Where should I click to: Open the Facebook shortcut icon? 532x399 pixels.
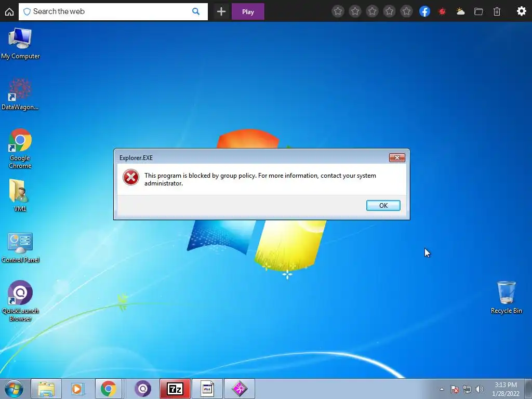[x=424, y=11]
